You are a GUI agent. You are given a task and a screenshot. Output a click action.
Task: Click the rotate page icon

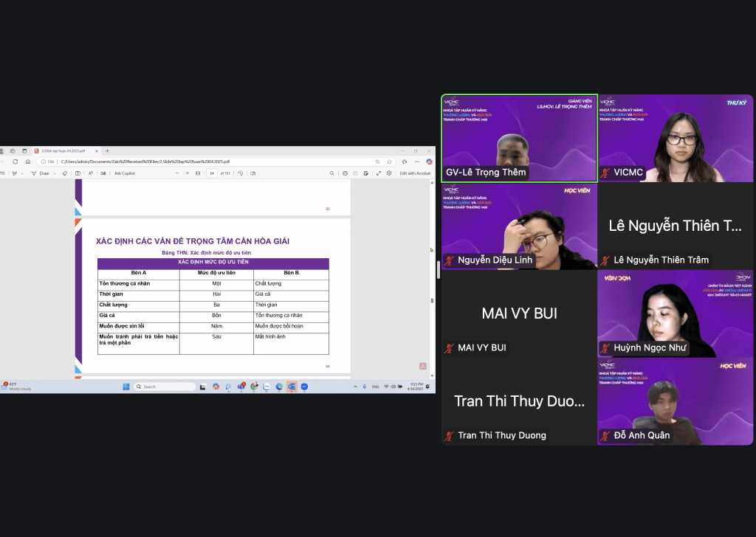pyautogui.click(x=241, y=173)
